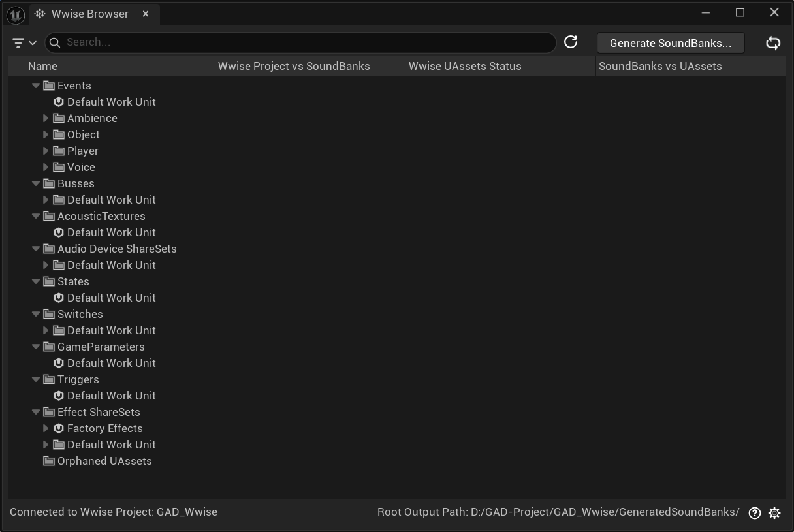This screenshot has height=532, width=794.
Task: Collapse the Busses folder
Action: pyautogui.click(x=36, y=183)
